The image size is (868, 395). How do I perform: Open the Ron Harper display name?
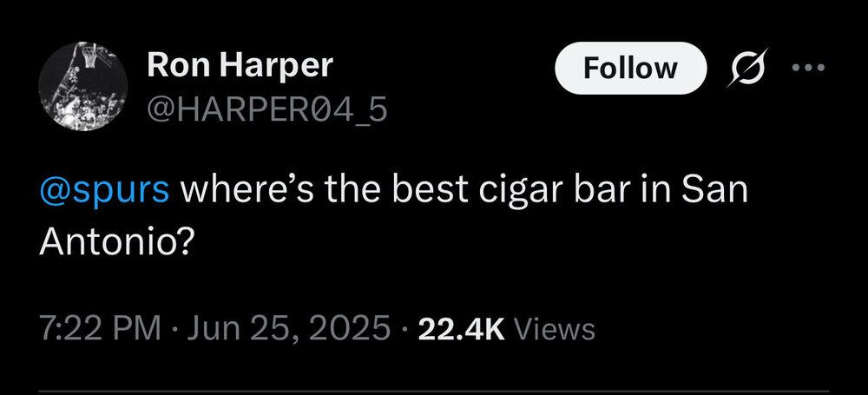point(240,65)
